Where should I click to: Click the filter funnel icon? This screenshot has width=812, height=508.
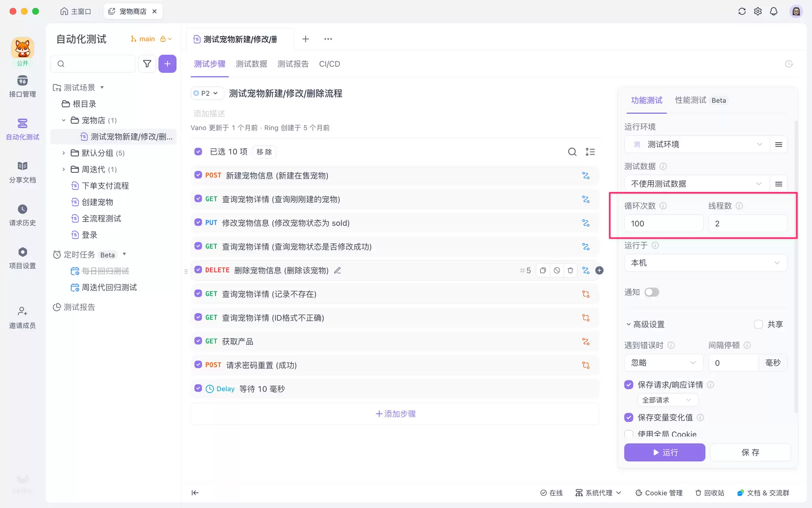[147, 64]
